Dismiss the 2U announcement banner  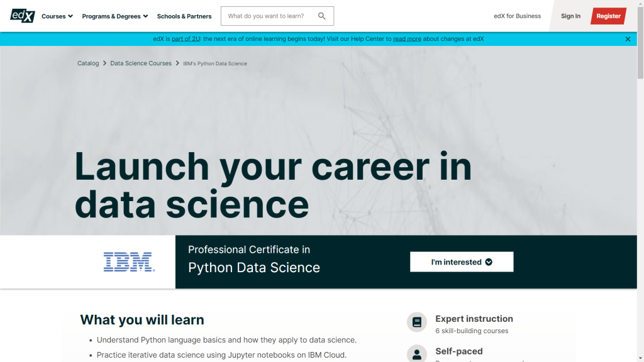pyautogui.click(x=627, y=38)
